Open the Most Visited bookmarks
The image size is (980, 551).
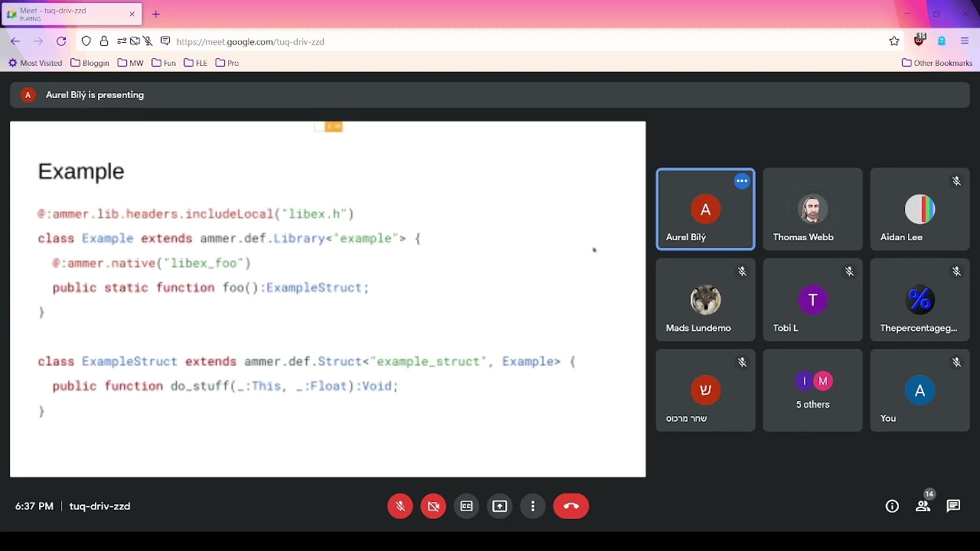[35, 64]
